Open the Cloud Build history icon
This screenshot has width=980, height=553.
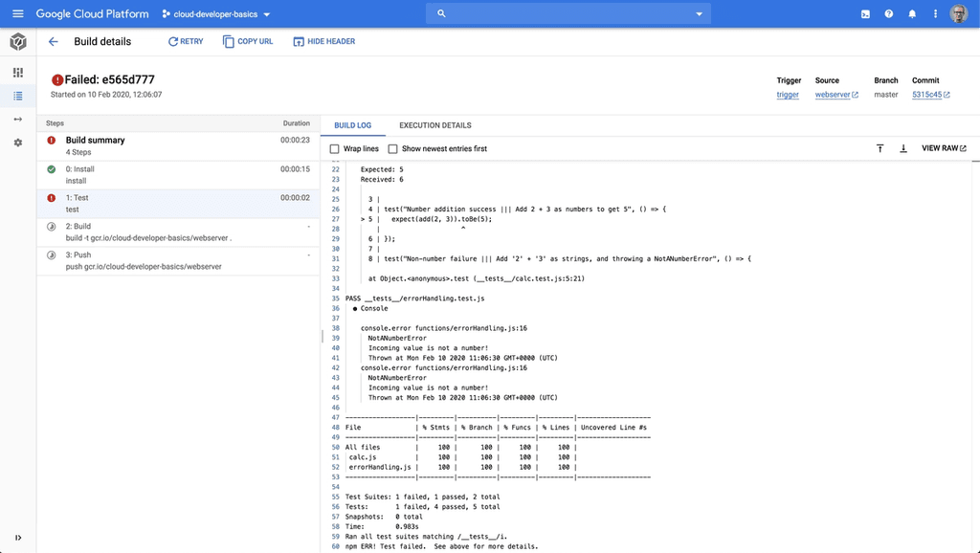coord(17,96)
